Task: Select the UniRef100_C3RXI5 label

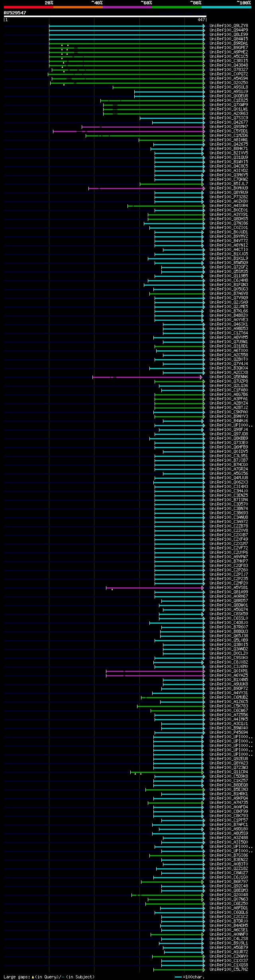Action: (x=229, y=61)
